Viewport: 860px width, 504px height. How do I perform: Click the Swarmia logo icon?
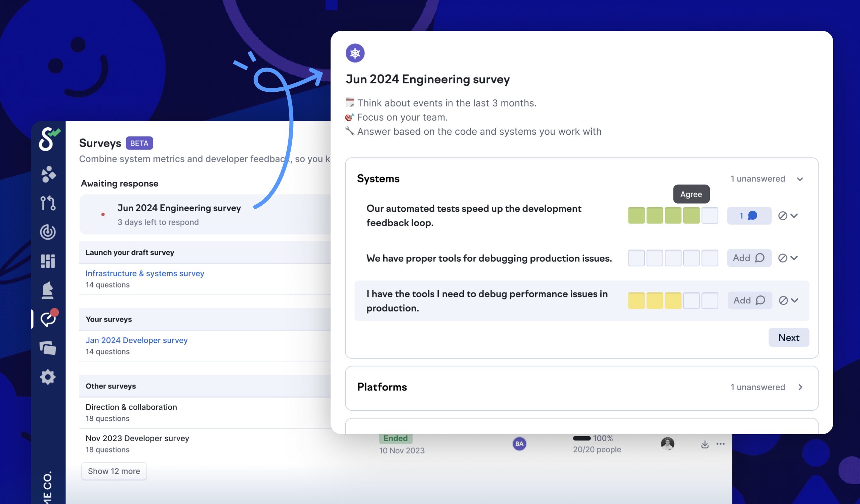(48, 139)
